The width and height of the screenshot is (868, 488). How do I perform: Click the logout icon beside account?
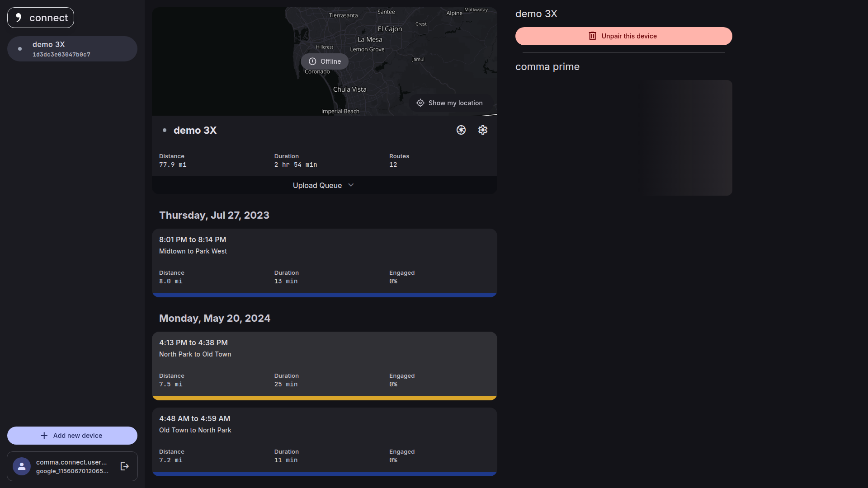tap(125, 466)
